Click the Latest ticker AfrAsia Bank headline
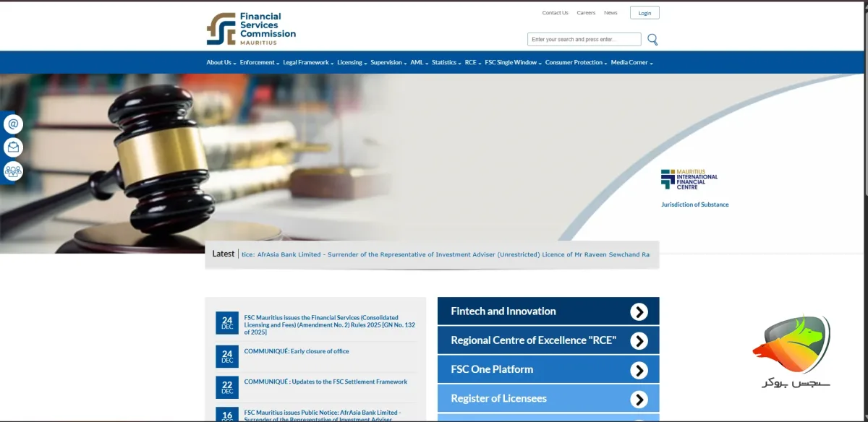The height and width of the screenshot is (422, 868). pyautogui.click(x=446, y=254)
